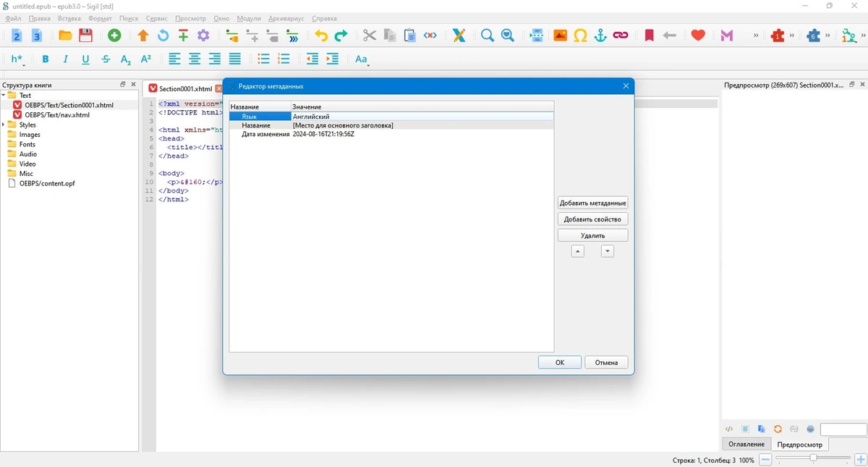Open heading style h* dropdown

17,59
